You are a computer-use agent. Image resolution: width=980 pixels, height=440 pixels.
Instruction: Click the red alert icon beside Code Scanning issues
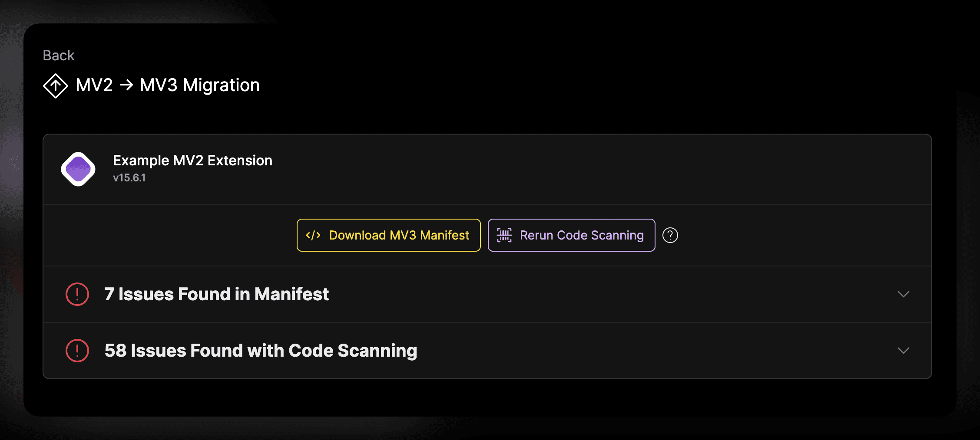tap(77, 351)
